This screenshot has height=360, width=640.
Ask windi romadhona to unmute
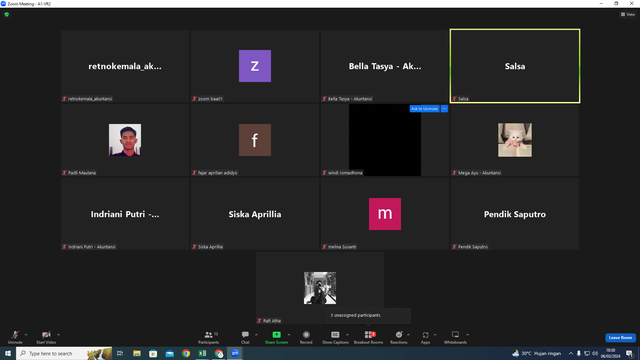424,109
